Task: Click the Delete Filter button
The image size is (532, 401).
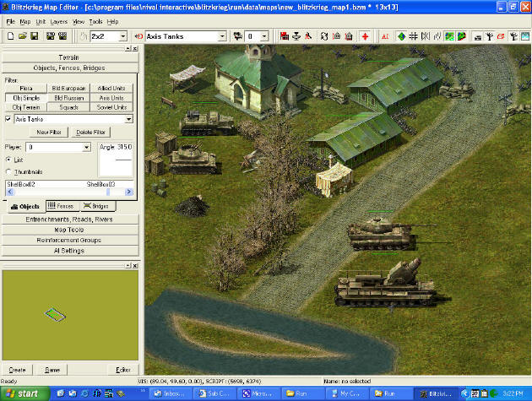Action: tap(90, 132)
